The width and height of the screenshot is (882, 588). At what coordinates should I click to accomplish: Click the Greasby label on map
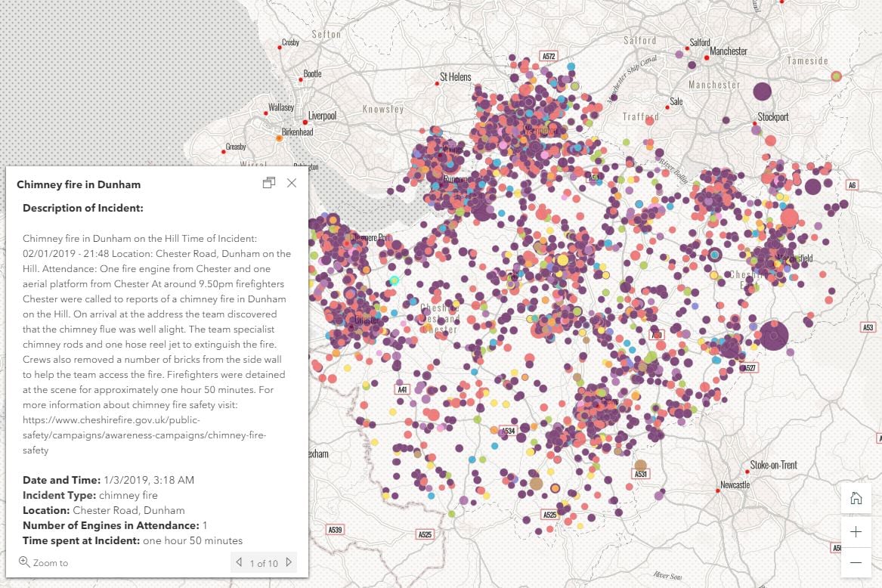click(236, 147)
